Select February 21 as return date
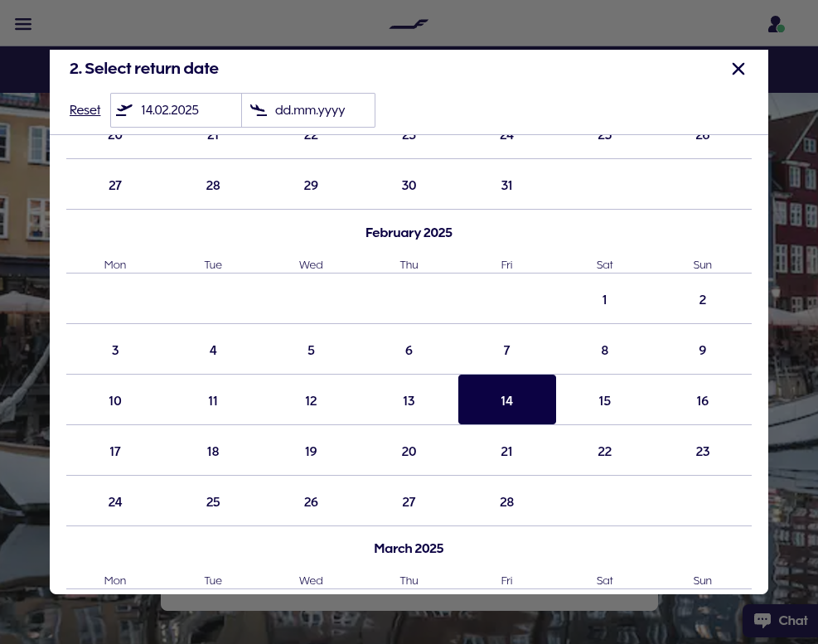The height and width of the screenshot is (644, 818). pyautogui.click(x=506, y=452)
